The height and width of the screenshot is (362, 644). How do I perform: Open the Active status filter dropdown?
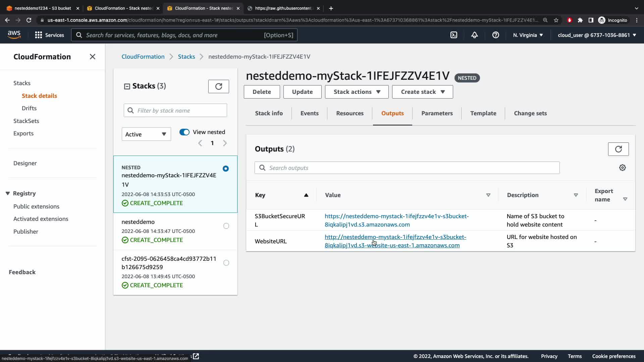pyautogui.click(x=146, y=134)
